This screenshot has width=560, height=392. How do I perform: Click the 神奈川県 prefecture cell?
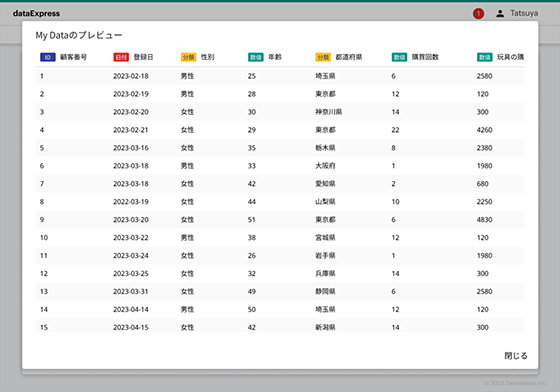[328, 112]
